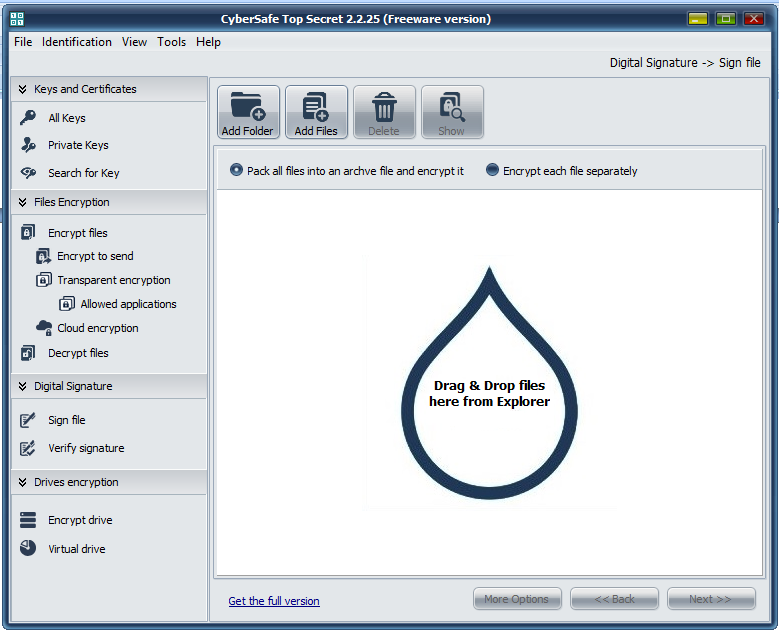Image resolution: width=779 pixels, height=631 pixels.
Task: Click the Get the full version link
Action: [x=274, y=601]
